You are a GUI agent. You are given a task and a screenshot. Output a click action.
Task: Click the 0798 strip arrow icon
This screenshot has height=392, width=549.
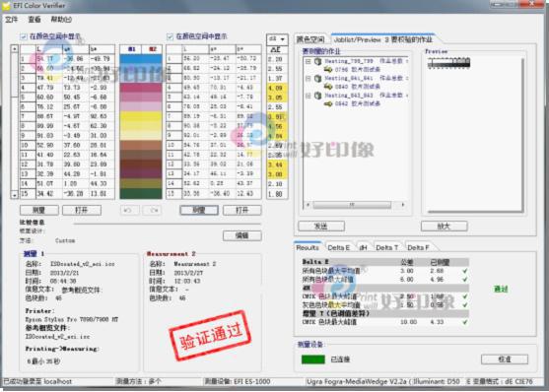coord(328,69)
